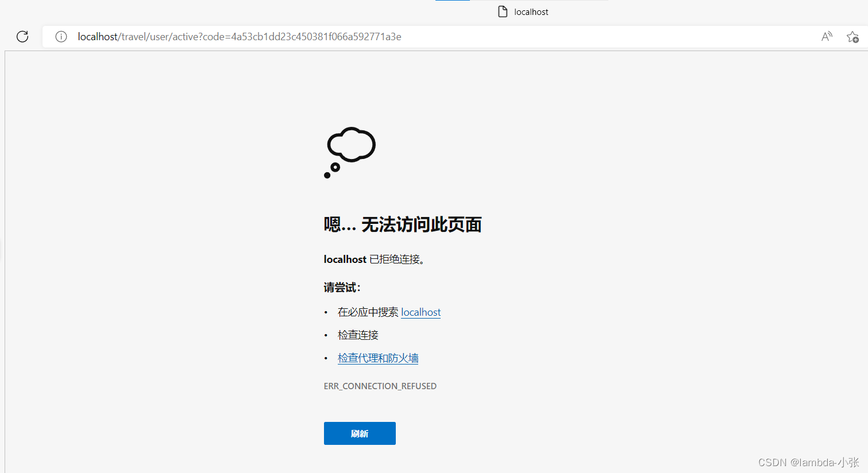Click the refresh arrow left of the address bar

[22, 36]
